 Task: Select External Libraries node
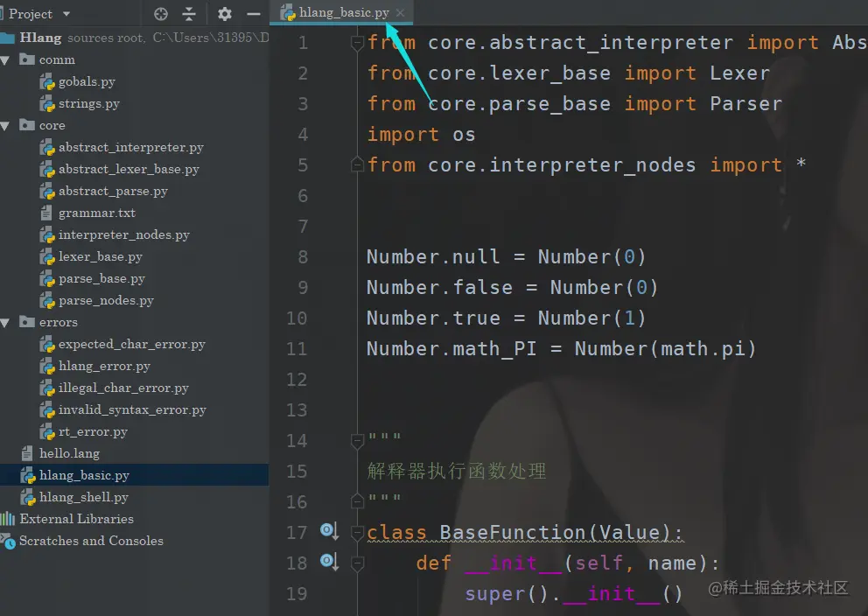click(76, 519)
